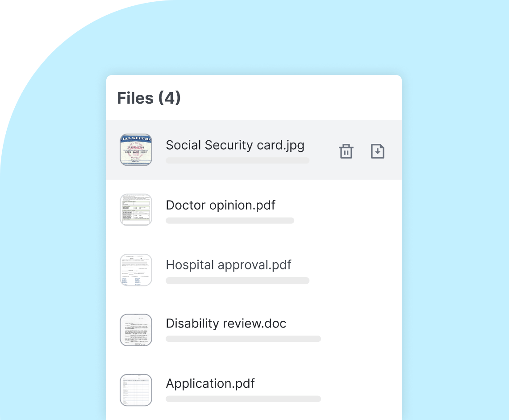Select Hospital approval.pdf file name
This screenshot has width=509, height=420.
coord(229,265)
